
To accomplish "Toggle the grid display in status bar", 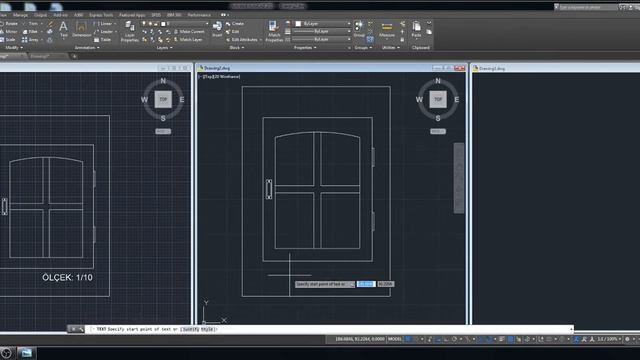I will click(x=408, y=339).
